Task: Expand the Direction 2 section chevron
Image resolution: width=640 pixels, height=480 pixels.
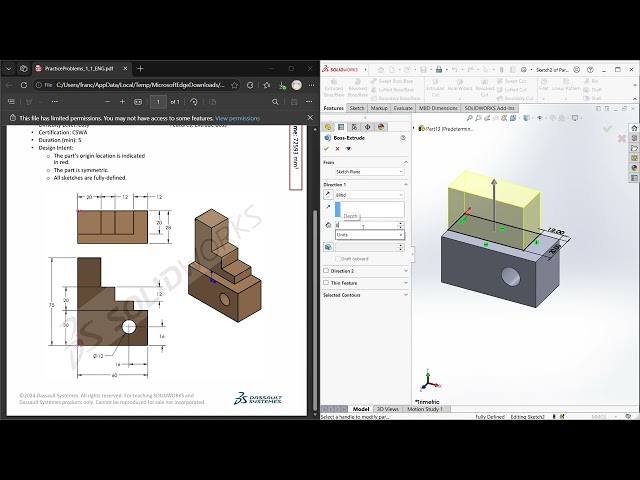Action: point(406,271)
